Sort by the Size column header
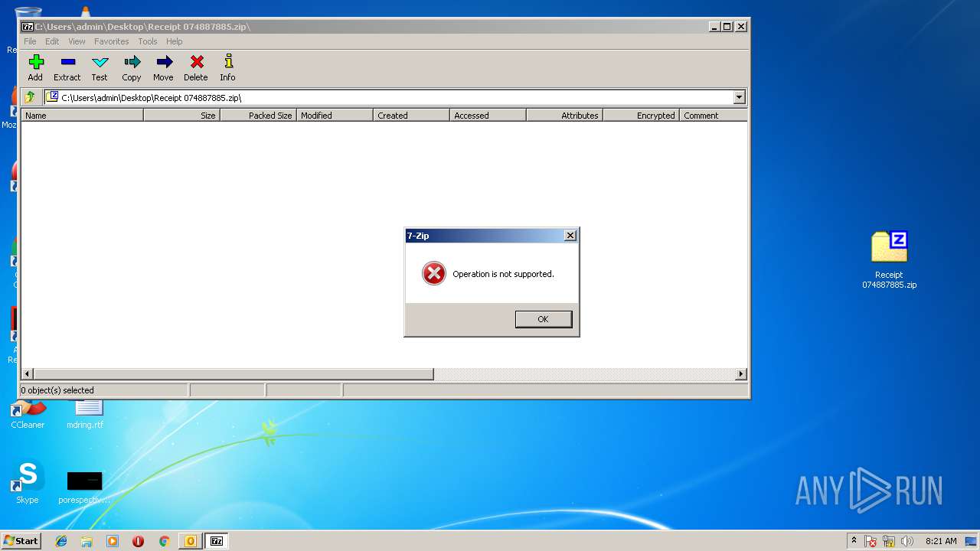 tap(181, 116)
